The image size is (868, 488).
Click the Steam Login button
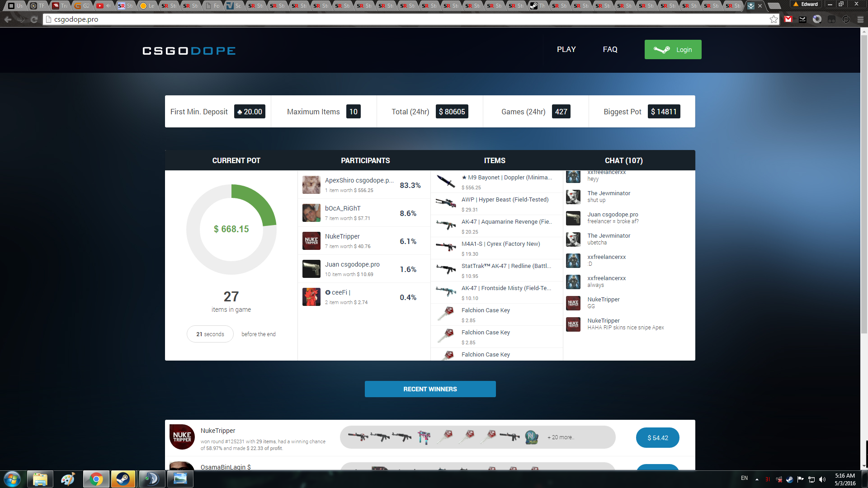(673, 50)
